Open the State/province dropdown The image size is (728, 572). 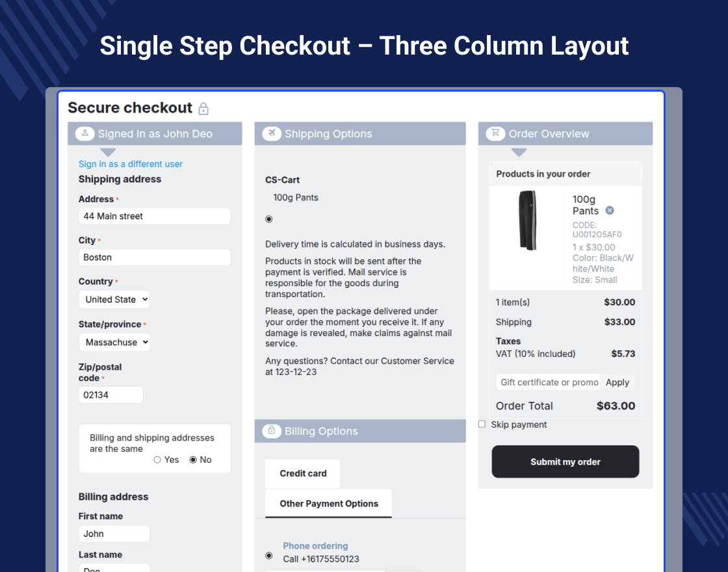[x=114, y=343]
